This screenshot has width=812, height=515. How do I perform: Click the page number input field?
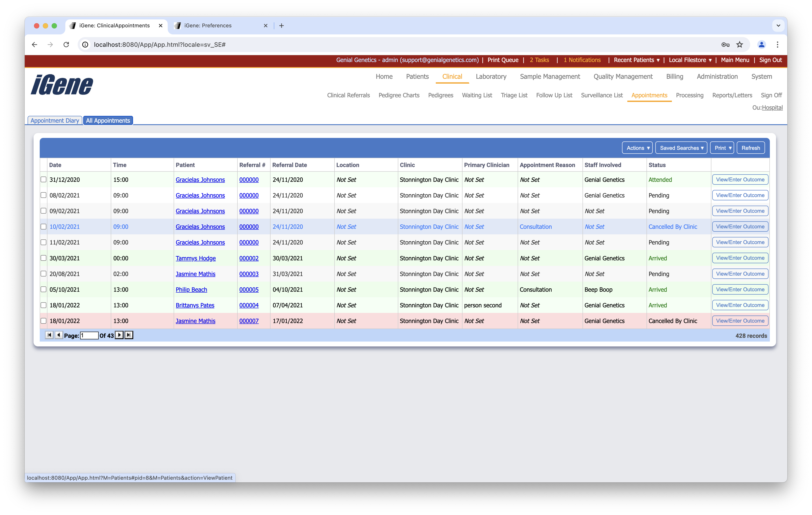point(89,335)
